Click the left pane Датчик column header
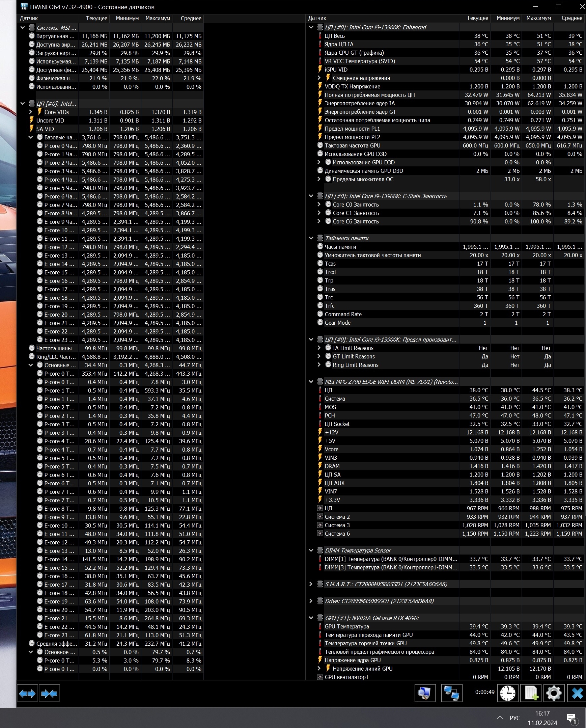The image size is (586, 728). pyautogui.click(x=48, y=19)
